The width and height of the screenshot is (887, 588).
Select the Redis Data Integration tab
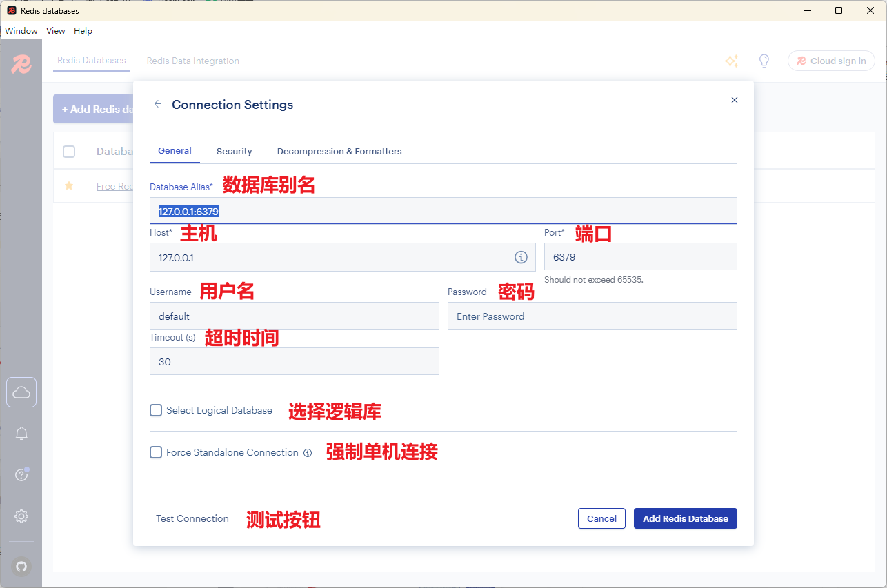193,61
